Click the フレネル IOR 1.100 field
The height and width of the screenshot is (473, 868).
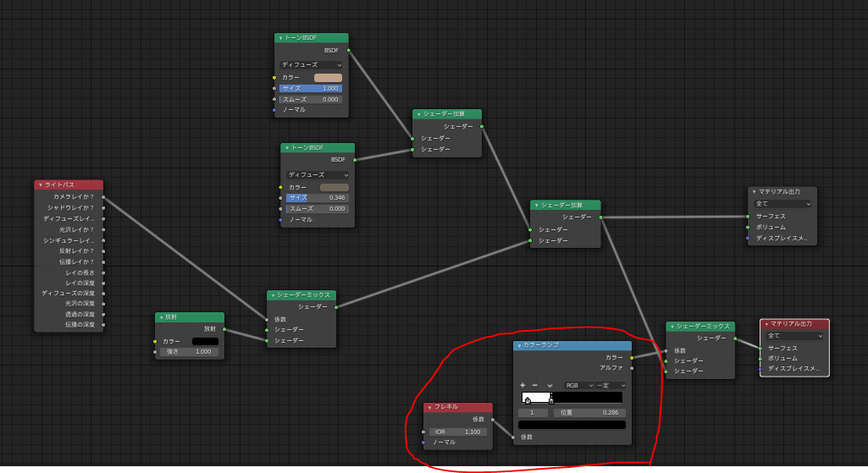[458, 432]
